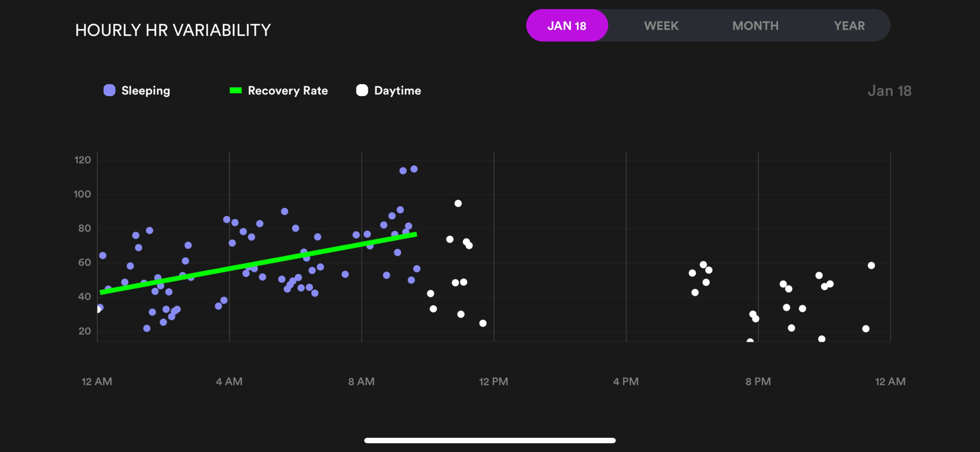Switch to the YEAR view tab
This screenshot has height=452, width=980.
(849, 26)
